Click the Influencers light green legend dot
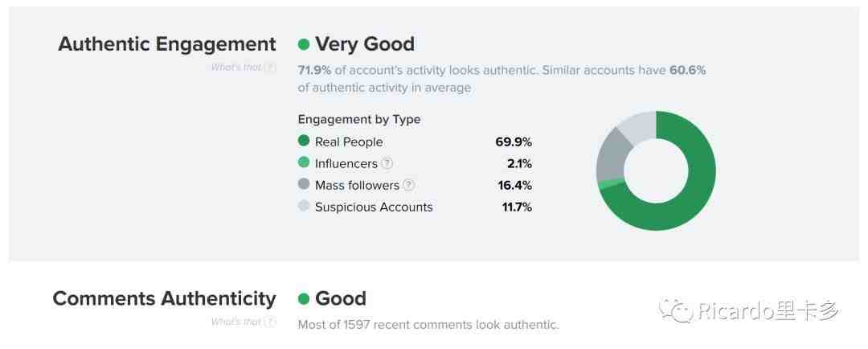 tap(303, 162)
